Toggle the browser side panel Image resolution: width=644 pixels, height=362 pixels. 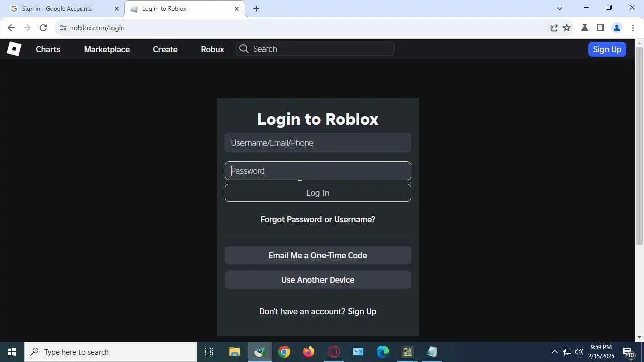tap(600, 28)
